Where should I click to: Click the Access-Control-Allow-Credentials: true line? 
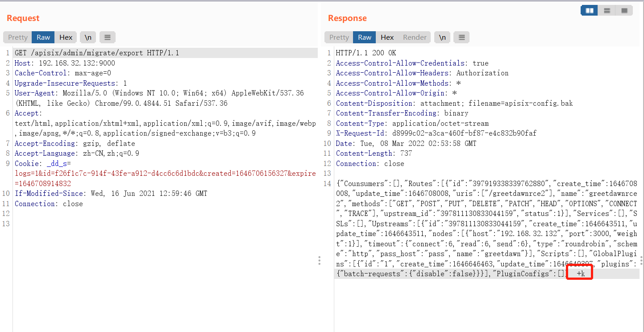(412, 63)
